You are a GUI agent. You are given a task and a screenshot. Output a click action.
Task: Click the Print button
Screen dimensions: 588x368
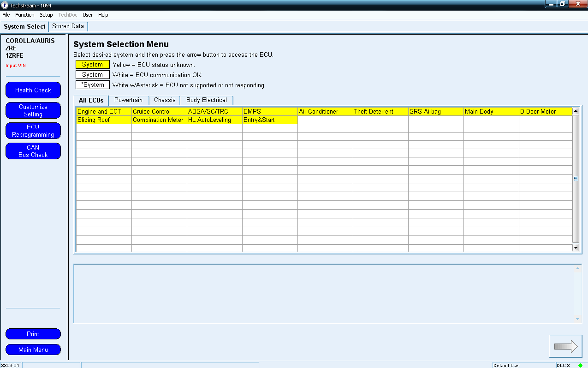click(x=33, y=334)
